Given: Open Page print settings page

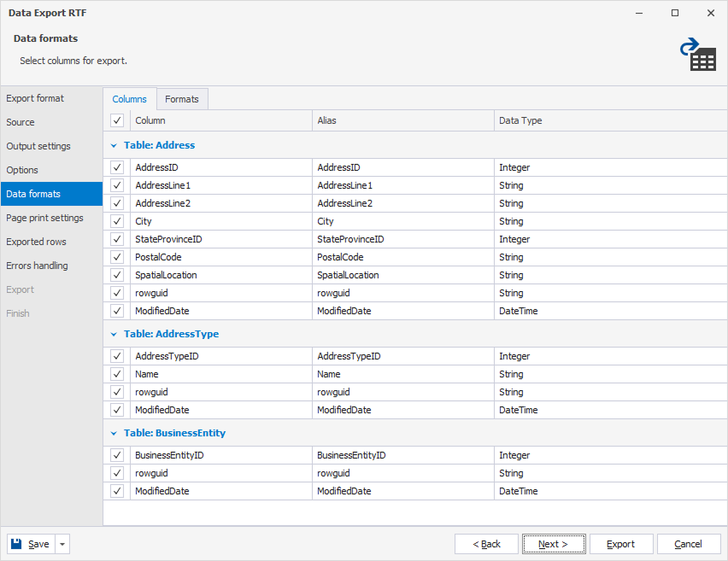Looking at the screenshot, I should (51, 218).
